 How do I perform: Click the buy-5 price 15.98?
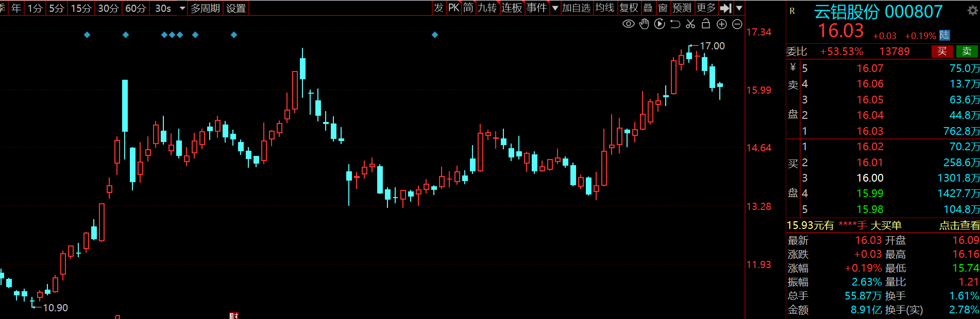point(870,209)
